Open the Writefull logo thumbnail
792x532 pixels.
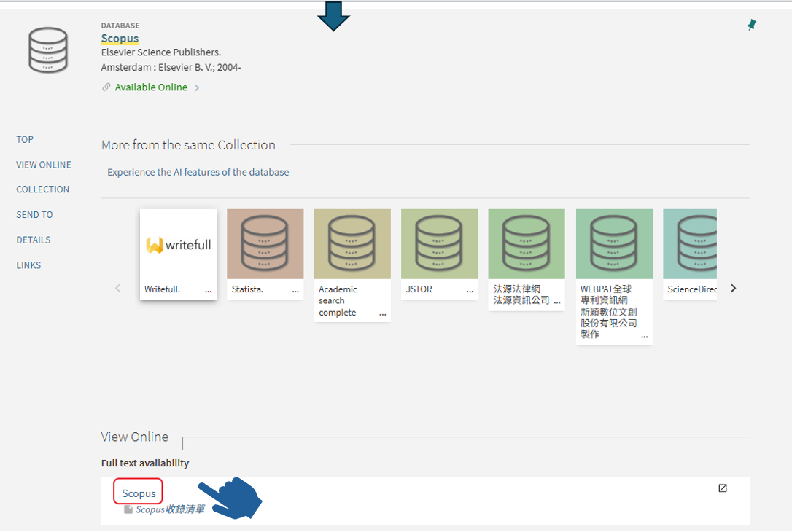pyautogui.click(x=178, y=244)
